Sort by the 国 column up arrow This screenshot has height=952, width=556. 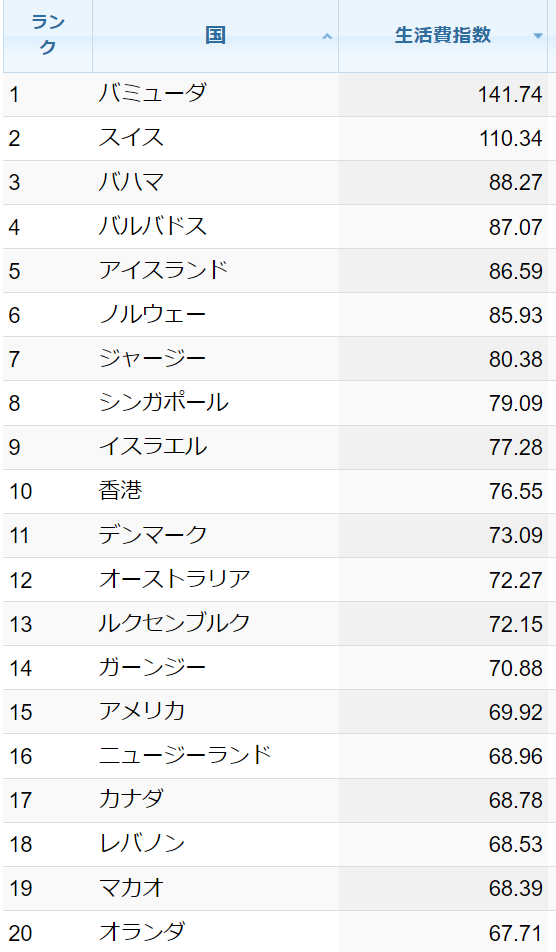327,36
